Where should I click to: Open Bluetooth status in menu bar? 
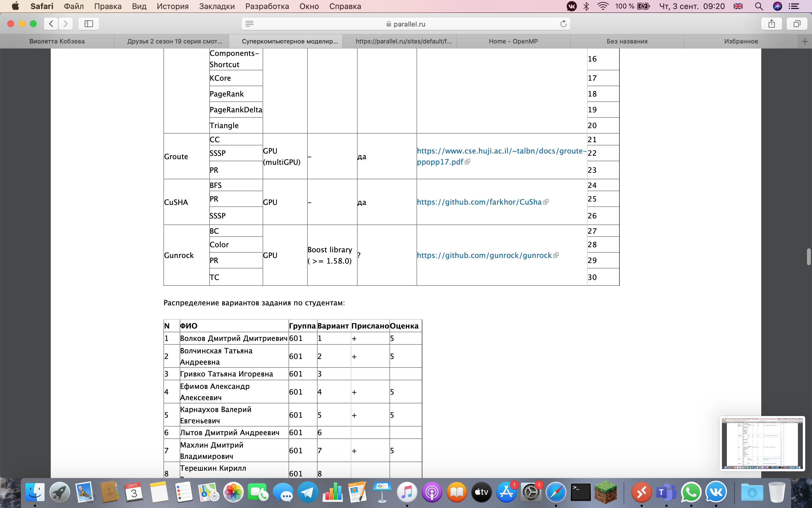tap(586, 6)
